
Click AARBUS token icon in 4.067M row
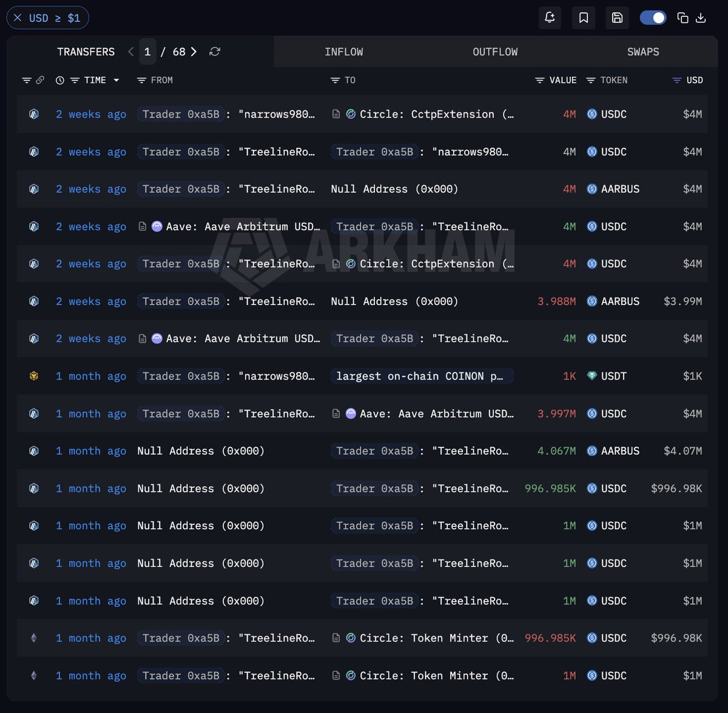click(x=592, y=451)
